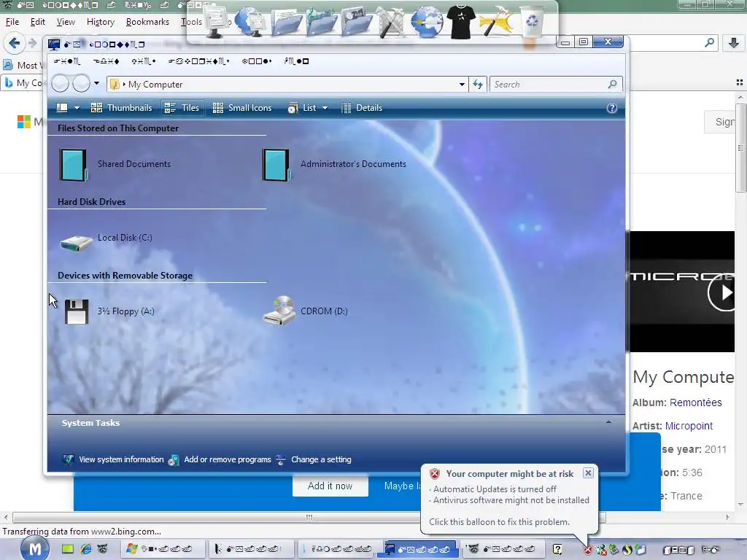Click explorer back navigation button

click(60, 84)
